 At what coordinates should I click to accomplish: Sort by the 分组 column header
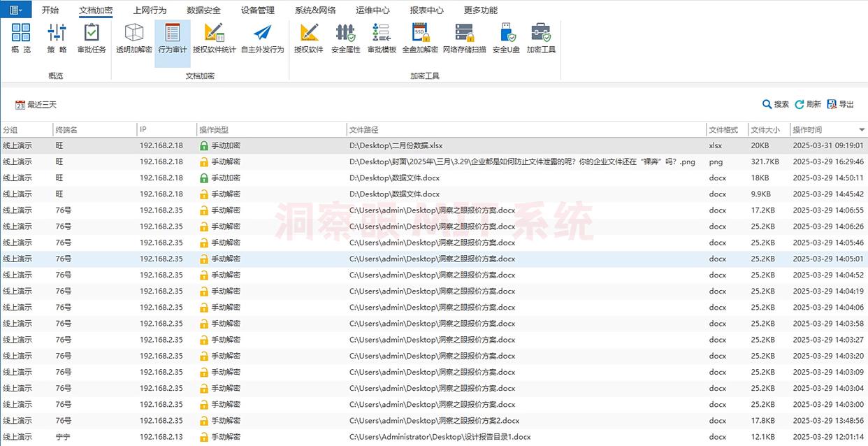coord(27,130)
